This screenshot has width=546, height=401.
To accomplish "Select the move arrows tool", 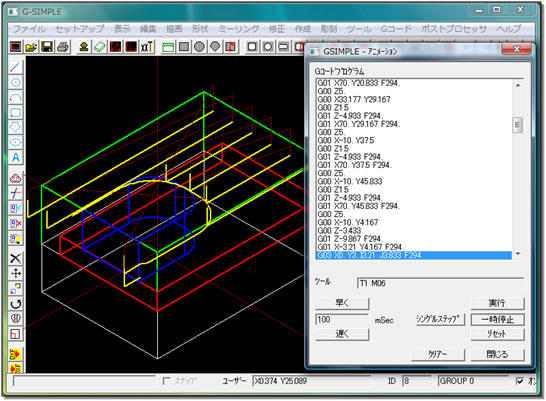I will pyautogui.click(x=15, y=274).
